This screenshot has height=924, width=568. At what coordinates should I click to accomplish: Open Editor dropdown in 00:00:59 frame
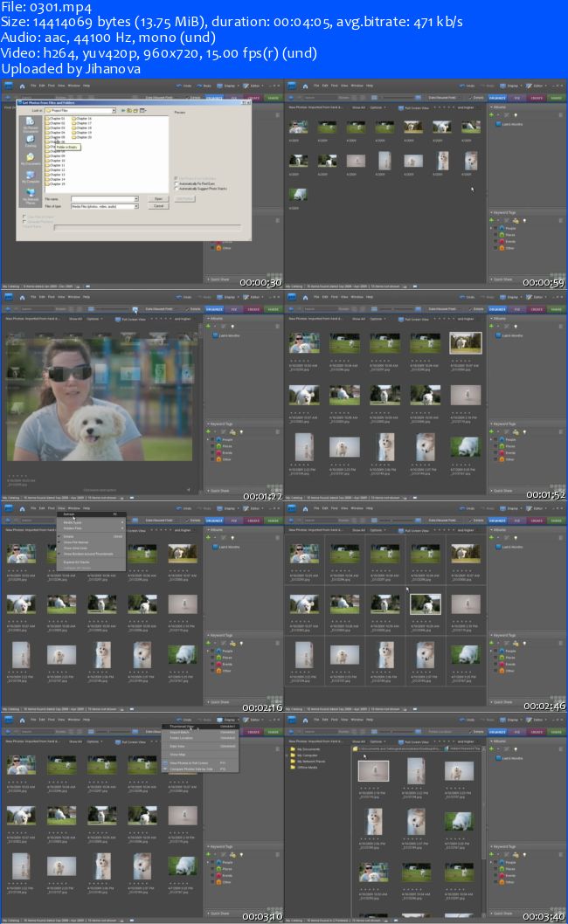coord(537,86)
